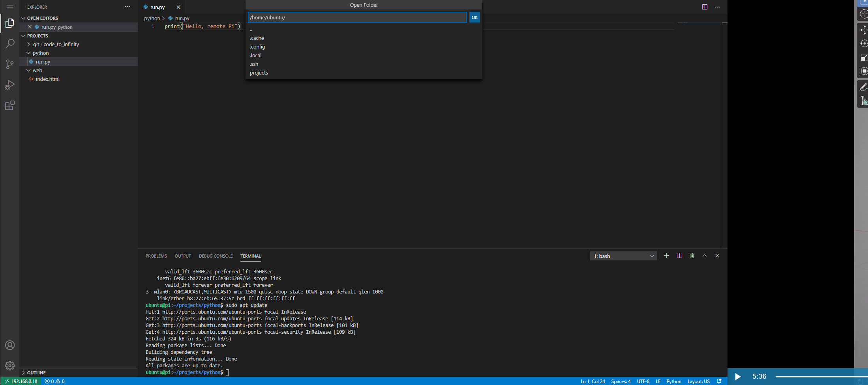
Task: Open Explorer views and more actions
Action: [127, 7]
